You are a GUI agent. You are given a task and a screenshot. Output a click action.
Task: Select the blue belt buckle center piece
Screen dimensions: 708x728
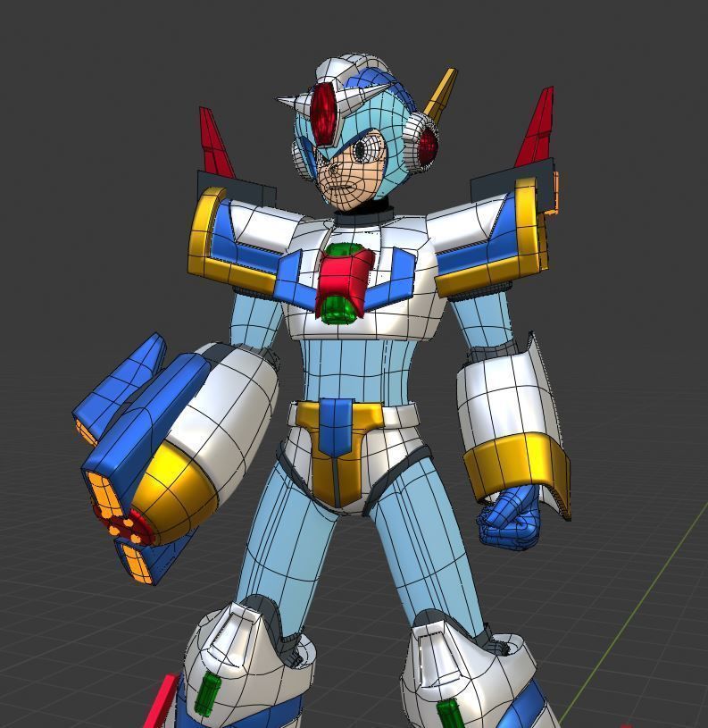pos(337,428)
